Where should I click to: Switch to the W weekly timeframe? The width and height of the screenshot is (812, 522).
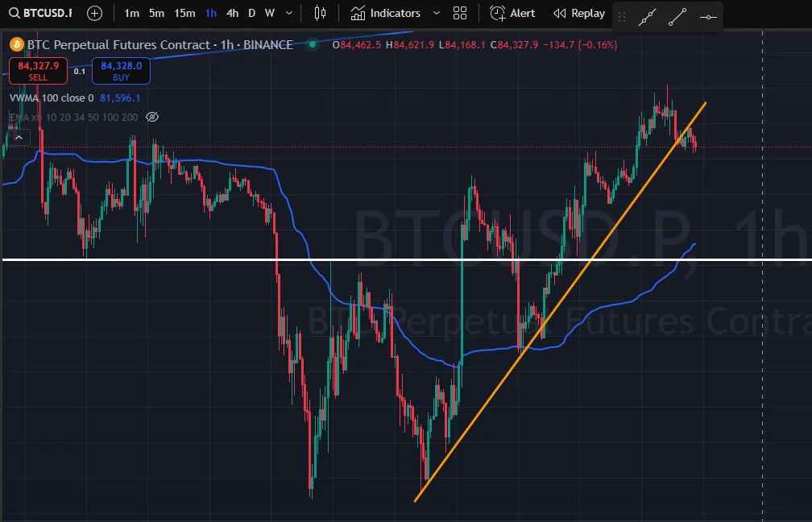point(269,13)
